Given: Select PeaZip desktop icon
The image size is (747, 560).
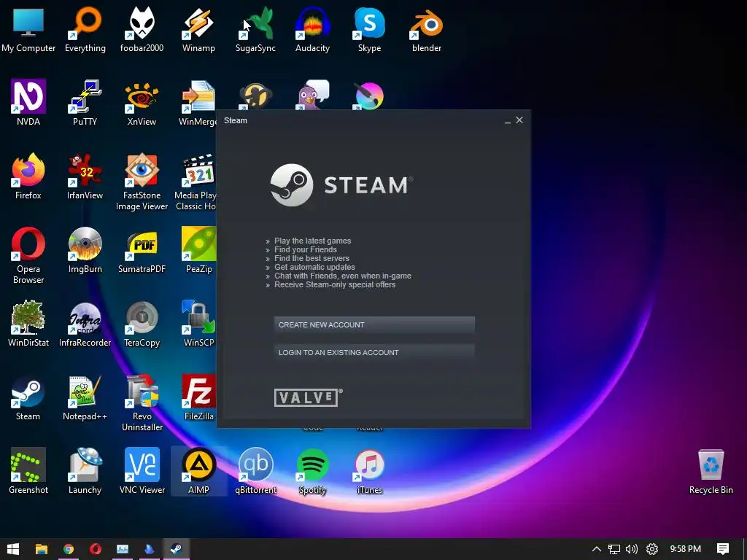Looking at the screenshot, I should pos(198,250).
